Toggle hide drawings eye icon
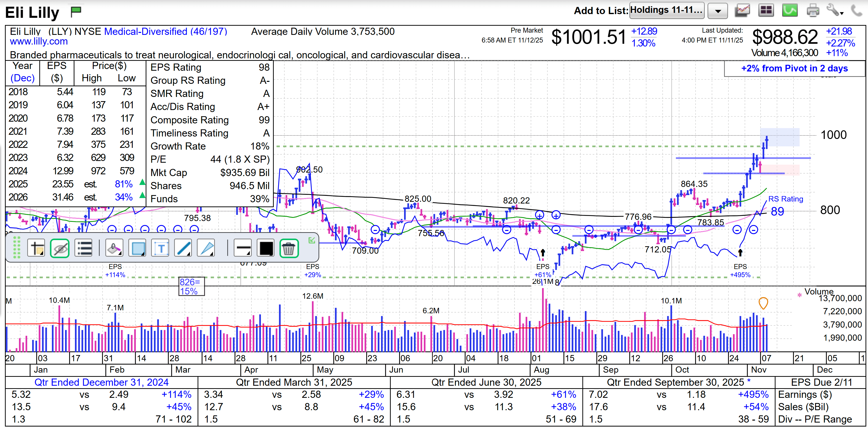This screenshot has width=868, height=427. click(60, 249)
